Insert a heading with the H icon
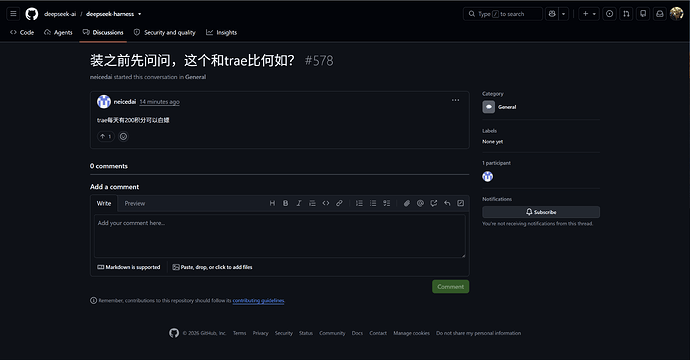 [x=272, y=203]
